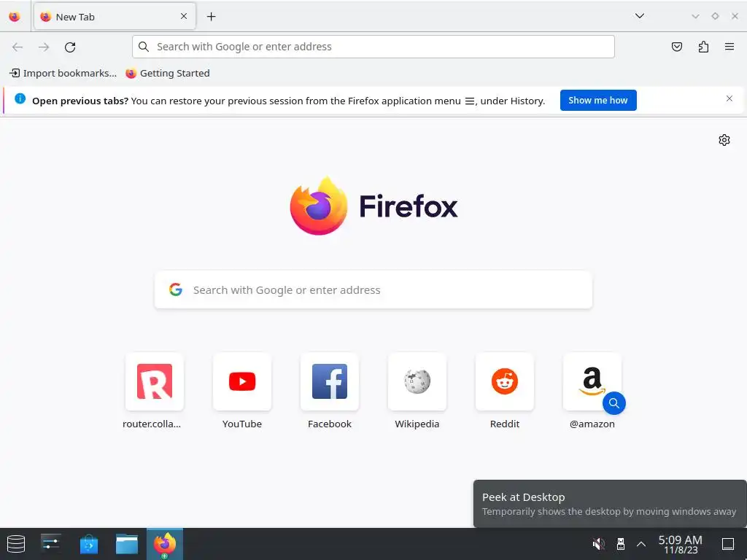Close the New Tab tab
Viewport: 747px width, 560px height.
click(x=183, y=16)
